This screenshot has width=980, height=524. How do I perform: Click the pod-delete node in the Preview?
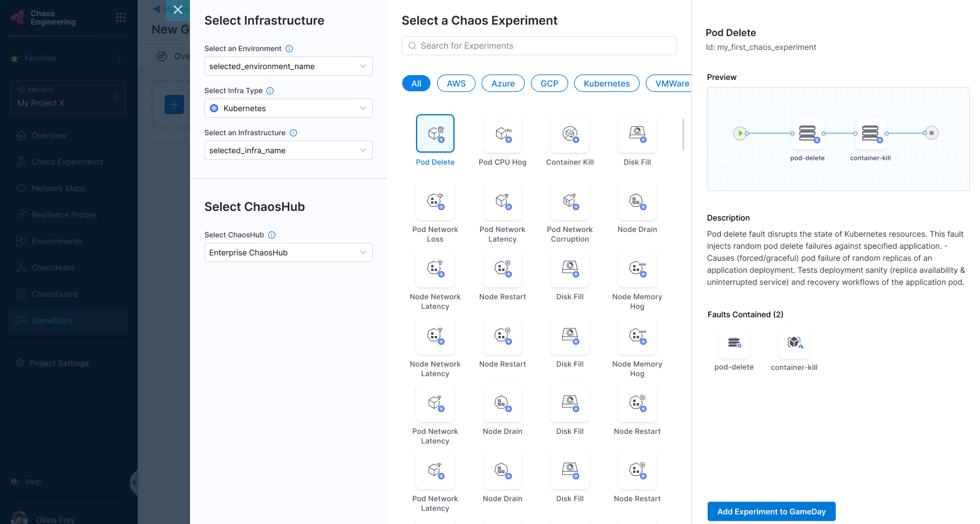coord(807,133)
